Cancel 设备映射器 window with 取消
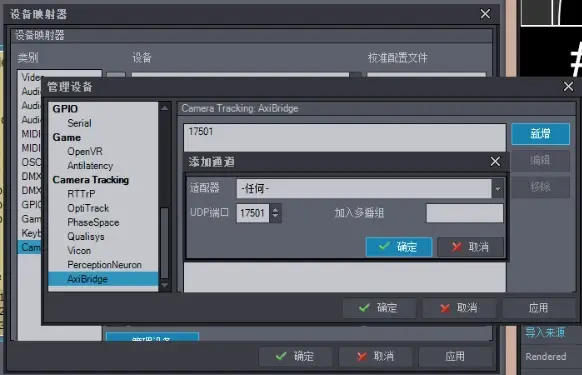The width and height of the screenshot is (582, 375). [x=375, y=356]
